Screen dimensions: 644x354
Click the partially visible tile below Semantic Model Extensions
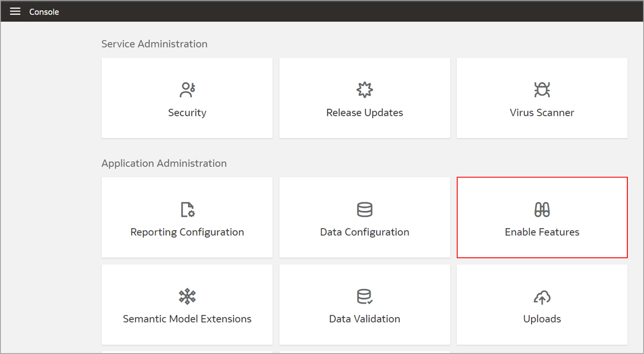point(187,352)
